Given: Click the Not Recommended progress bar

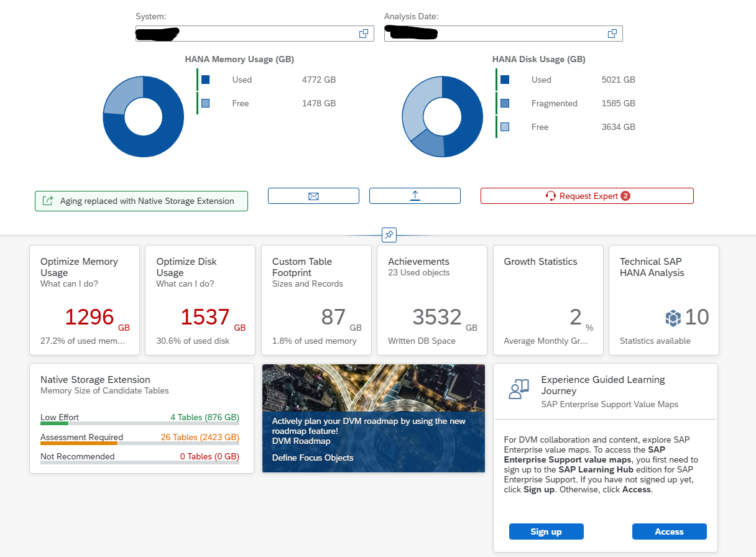Looking at the screenshot, I should (x=140, y=463).
